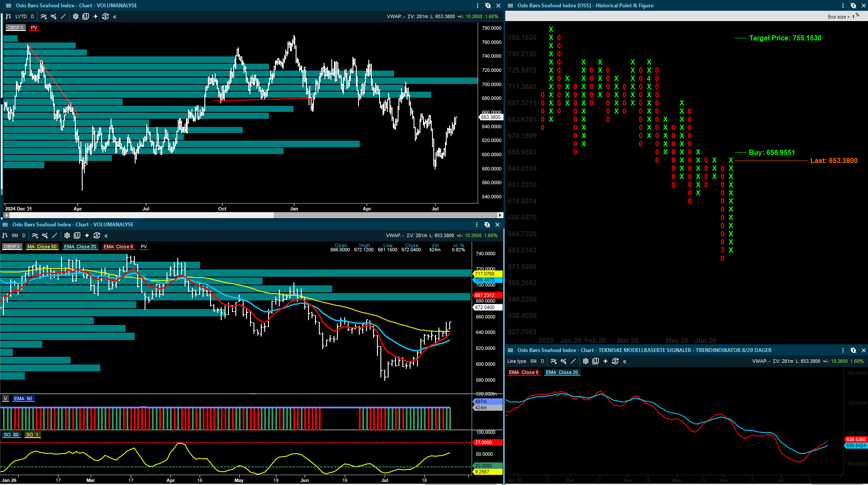Click right scroll arrow under top chart
The width and height of the screenshot is (868, 485).
click(x=500, y=215)
